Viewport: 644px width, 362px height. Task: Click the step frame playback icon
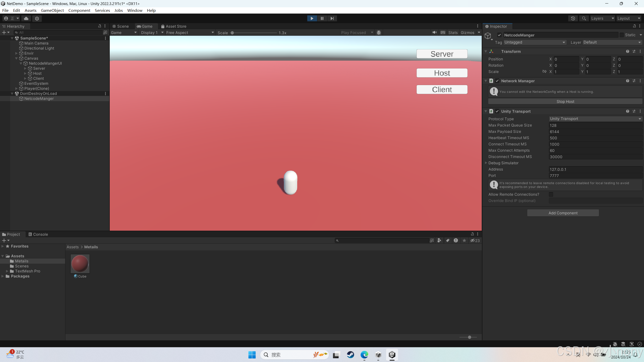[332, 18]
